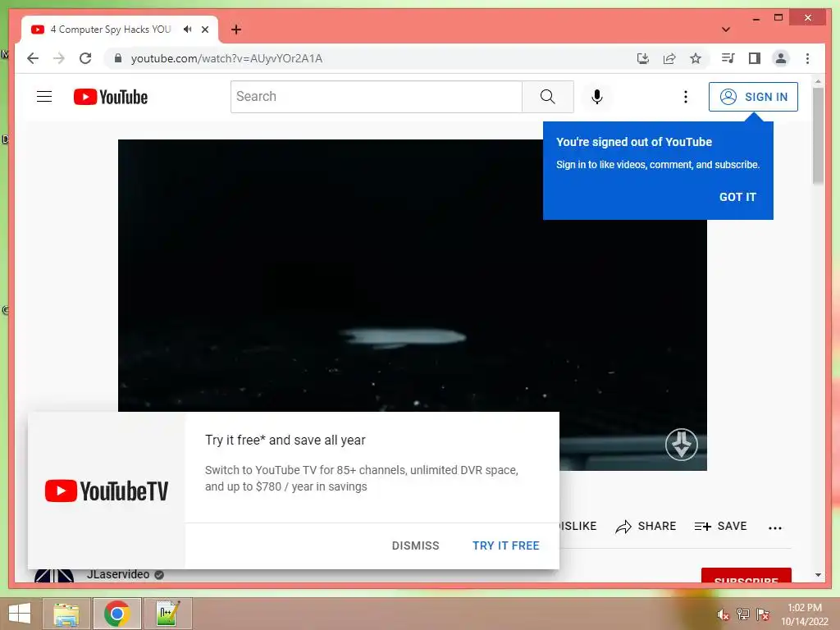Dismiss the signed-out popup with GOT IT

point(737,197)
